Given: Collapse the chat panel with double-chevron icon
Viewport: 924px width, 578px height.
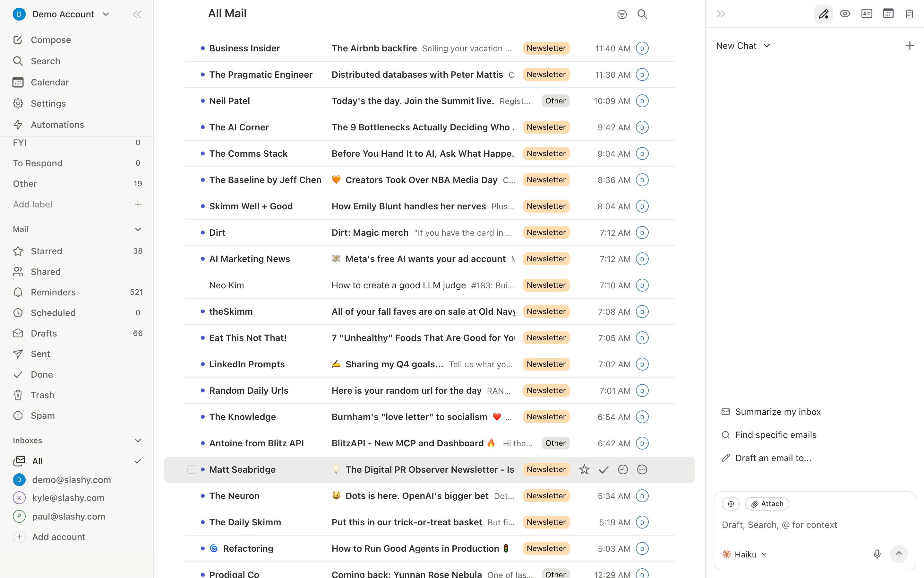Looking at the screenshot, I should [x=721, y=14].
